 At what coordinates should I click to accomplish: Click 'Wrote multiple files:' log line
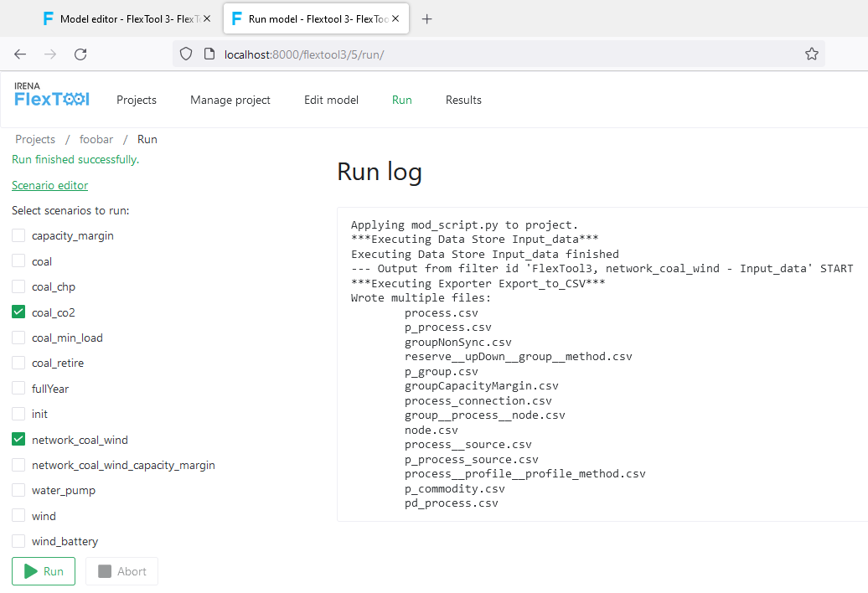(x=421, y=298)
